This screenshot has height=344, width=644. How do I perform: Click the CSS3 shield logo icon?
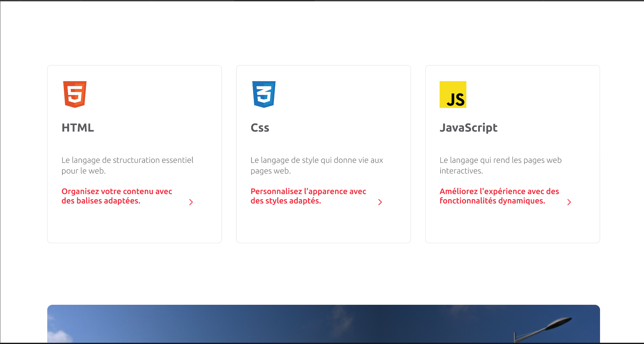coord(264,95)
